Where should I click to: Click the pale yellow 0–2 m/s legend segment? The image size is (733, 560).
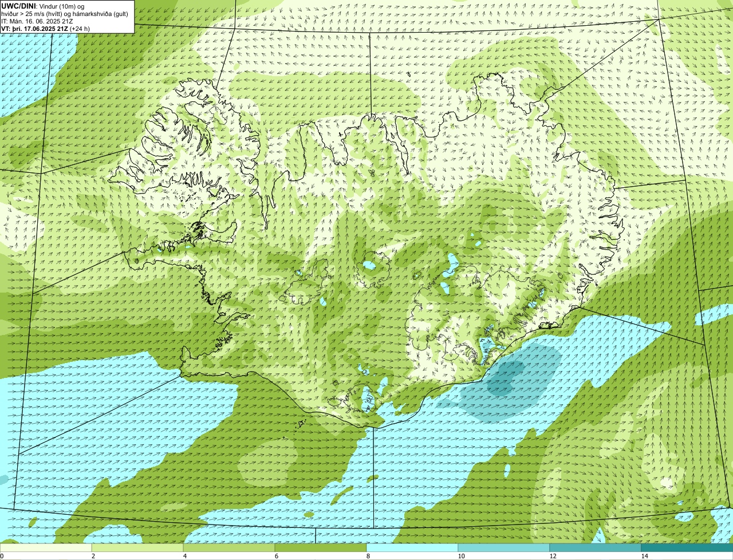[x=46, y=547]
